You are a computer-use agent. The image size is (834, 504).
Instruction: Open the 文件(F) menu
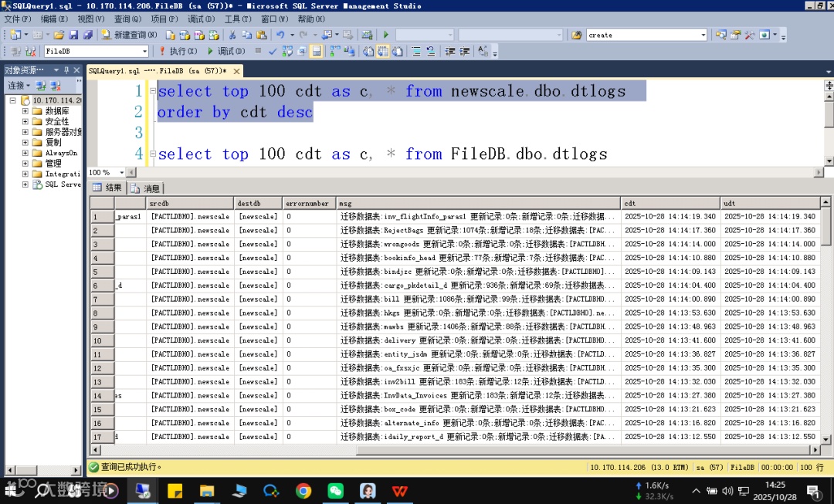(18, 19)
